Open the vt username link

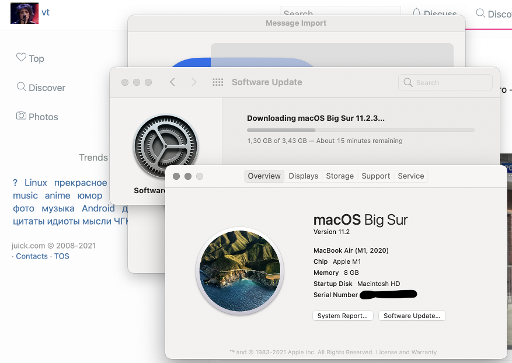(45, 12)
